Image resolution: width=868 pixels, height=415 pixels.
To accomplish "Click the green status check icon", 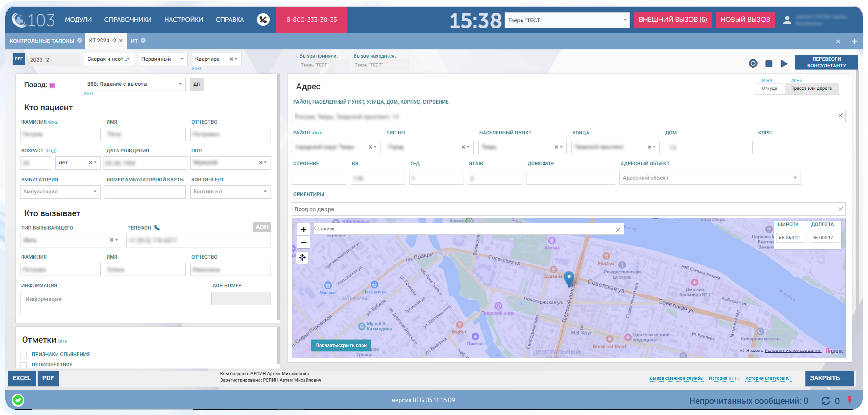I will 18,400.
